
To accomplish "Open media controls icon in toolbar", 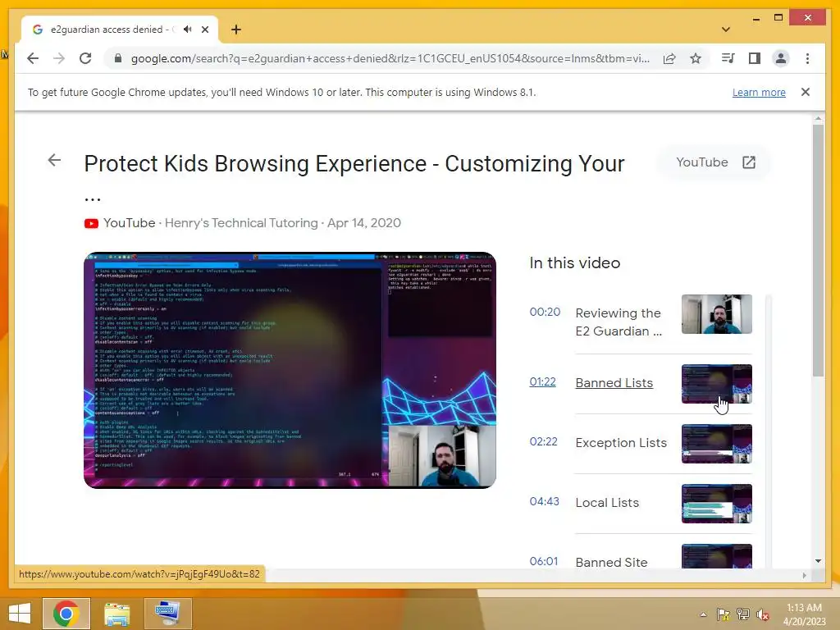I will pos(728,58).
